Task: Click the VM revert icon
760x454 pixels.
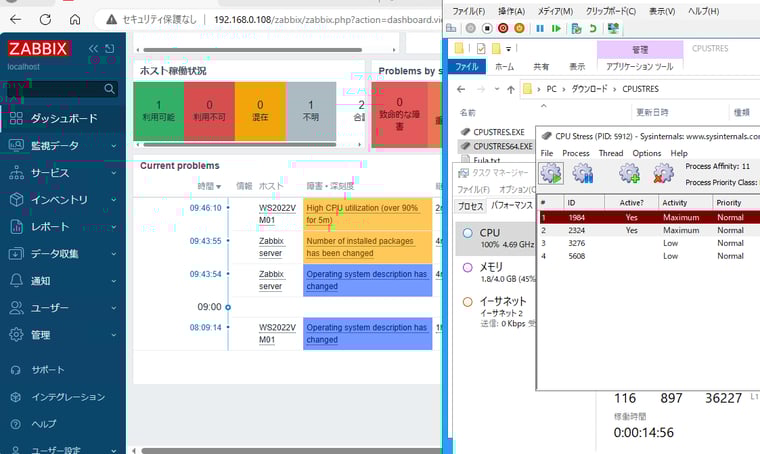Action: click(592, 29)
